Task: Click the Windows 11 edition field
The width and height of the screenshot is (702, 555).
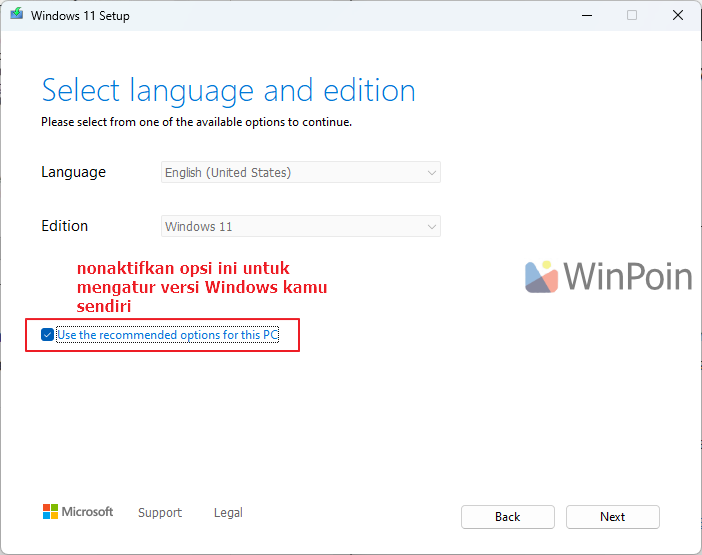Action: pyautogui.click(x=300, y=227)
